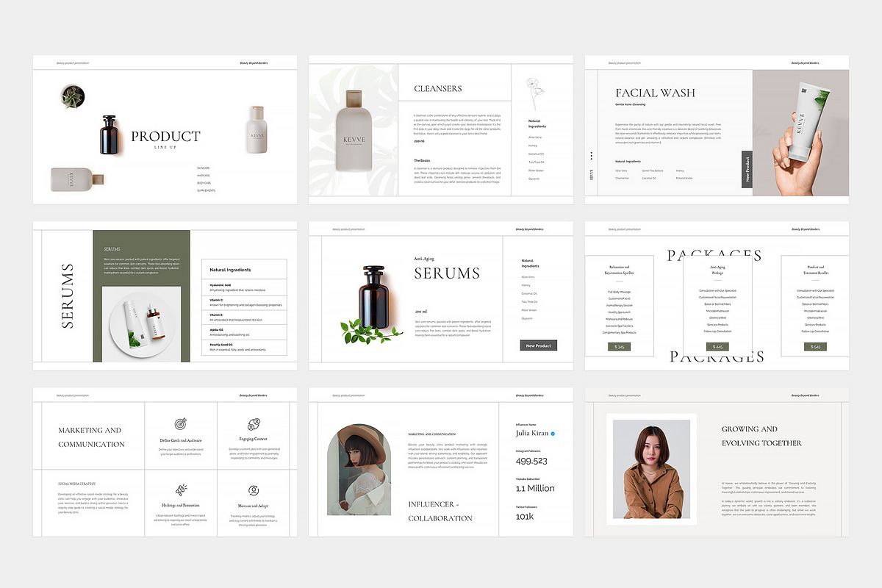Click the New Product button on Anti-Aging Serums slide
The image size is (882, 588).
(x=539, y=345)
